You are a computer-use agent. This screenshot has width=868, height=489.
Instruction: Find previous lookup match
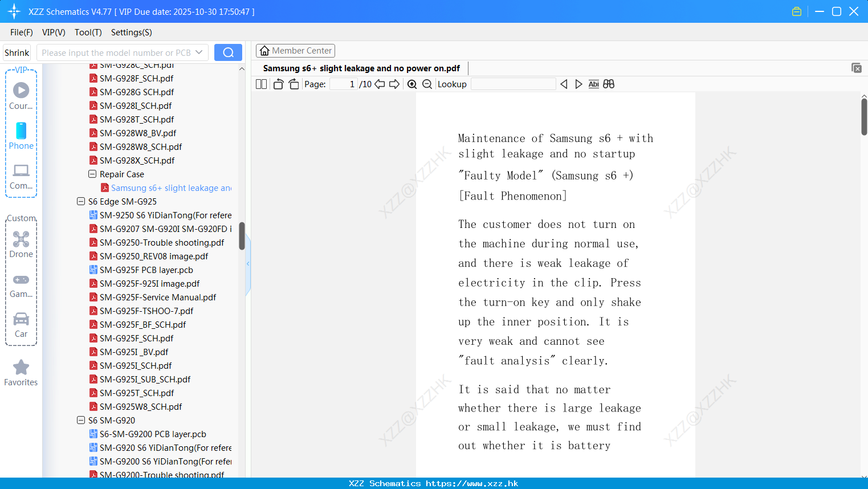coord(564,84)
